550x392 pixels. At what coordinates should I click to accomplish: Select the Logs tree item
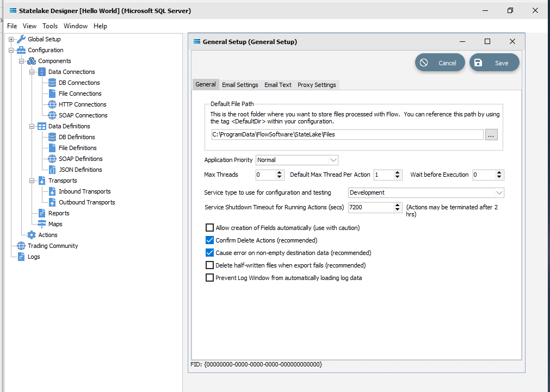(34, 257)
